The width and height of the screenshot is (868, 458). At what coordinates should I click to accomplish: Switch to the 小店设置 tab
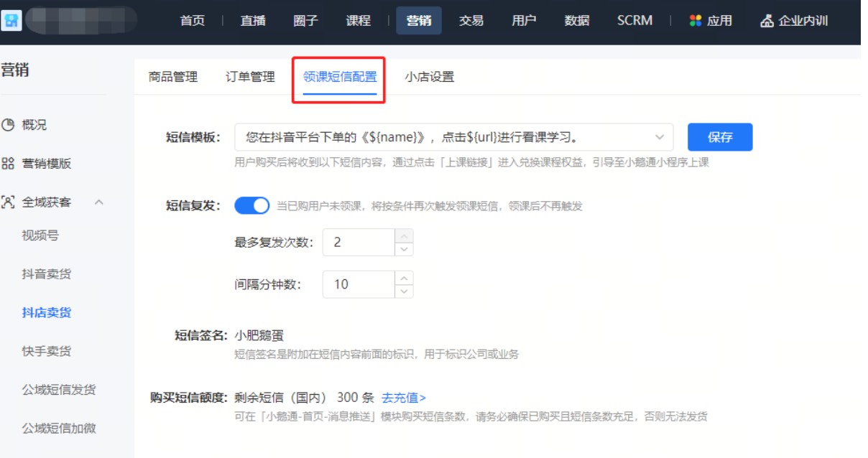pyautogui.click(x=430, y=77)
